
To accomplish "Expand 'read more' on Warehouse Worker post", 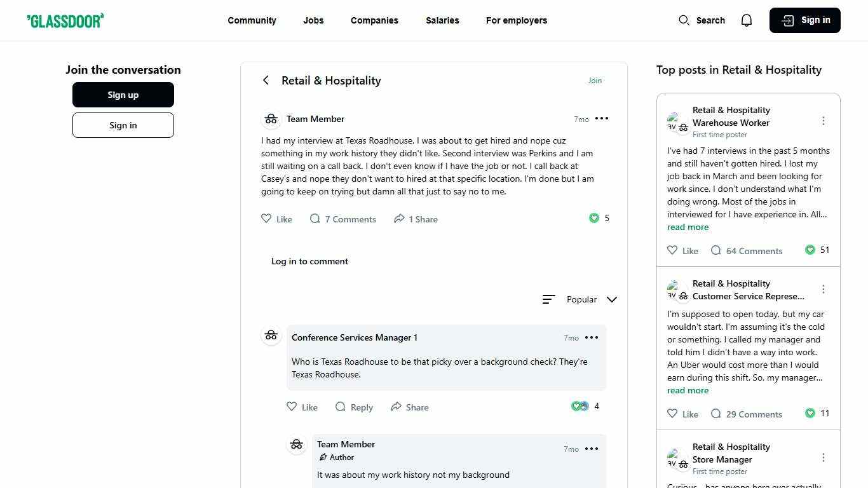I will tap(688, 227).
